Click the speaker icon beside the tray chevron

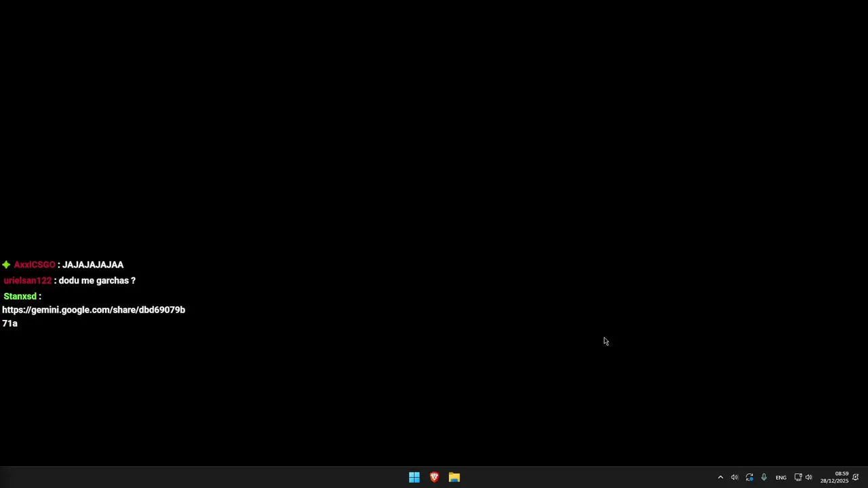[734, 477]
